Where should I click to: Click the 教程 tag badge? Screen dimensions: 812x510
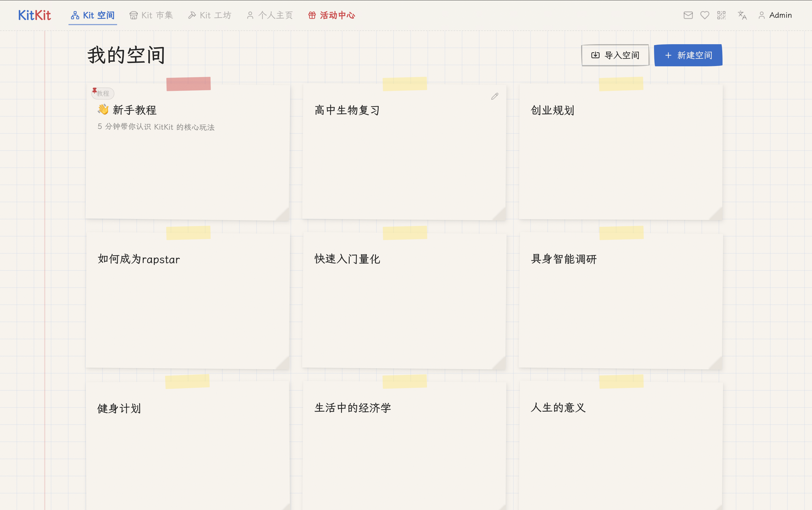click(x=103, y=93)
